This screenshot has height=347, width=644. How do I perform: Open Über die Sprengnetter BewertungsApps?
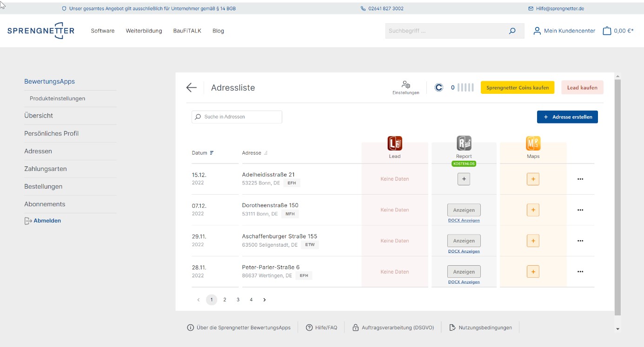pos(239,327)
